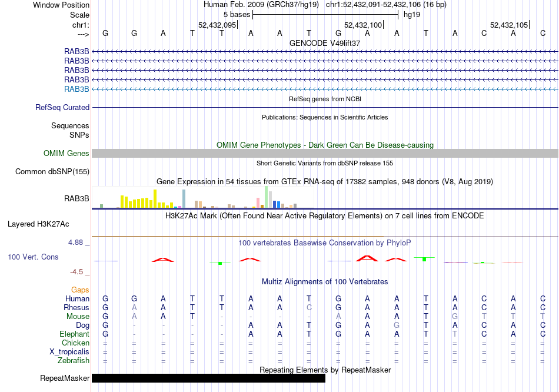
Task: Click the light-blue RAB3B transcript label
Action: pyautogui.click(x=76, y=89)
